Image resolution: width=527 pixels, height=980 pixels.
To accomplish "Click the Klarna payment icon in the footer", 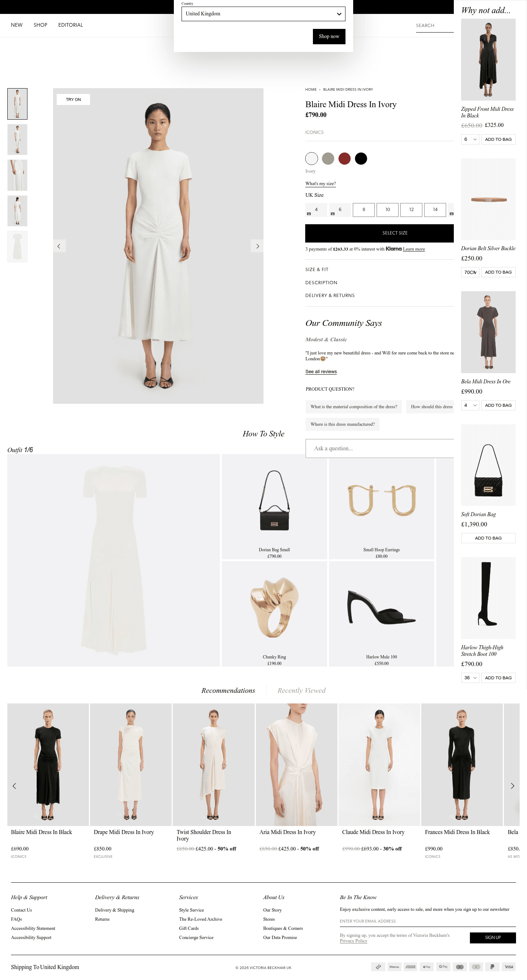I will coord(394,967).
